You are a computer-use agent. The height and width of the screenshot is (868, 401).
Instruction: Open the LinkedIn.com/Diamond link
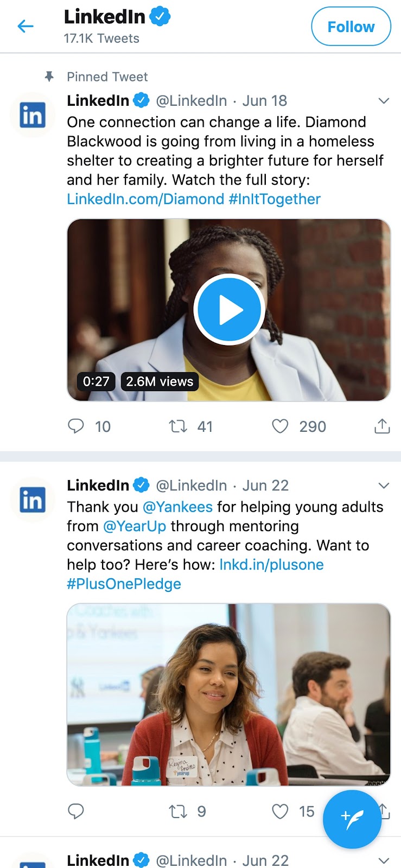[x=145, y=199]
